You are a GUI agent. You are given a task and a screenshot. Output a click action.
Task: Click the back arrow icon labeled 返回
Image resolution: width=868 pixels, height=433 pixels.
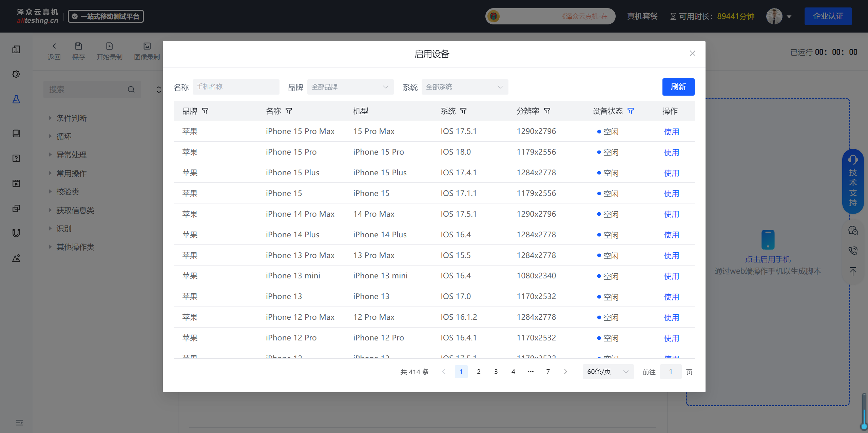tap(54, 46)
